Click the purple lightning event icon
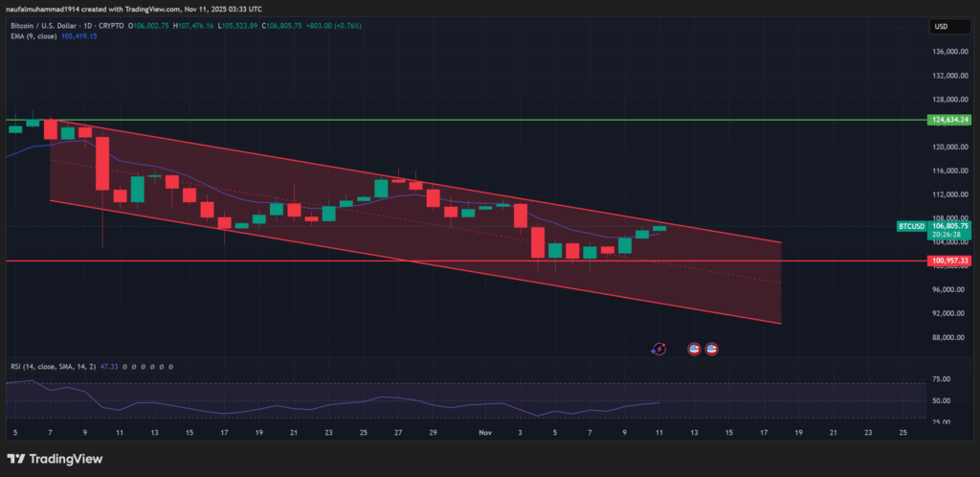 coord(658,350)
